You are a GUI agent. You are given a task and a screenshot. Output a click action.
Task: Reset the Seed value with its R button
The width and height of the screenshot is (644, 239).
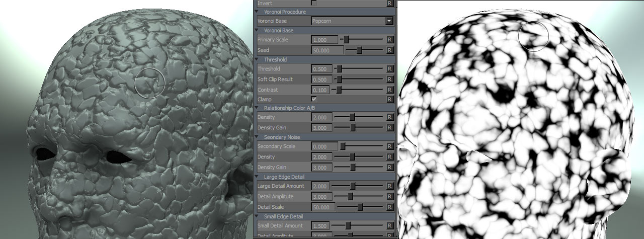(x=389, y=50)
